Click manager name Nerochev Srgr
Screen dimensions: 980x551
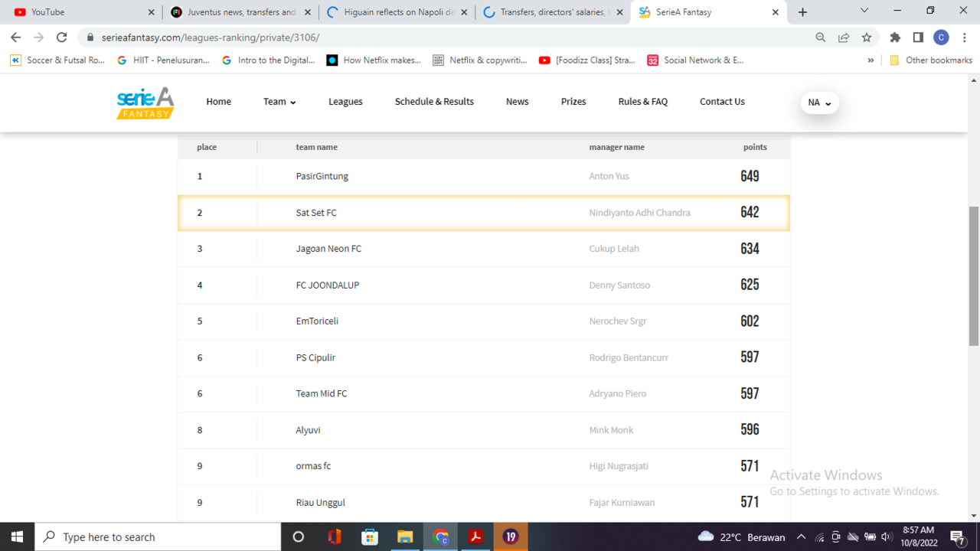[x=618, y=321]
